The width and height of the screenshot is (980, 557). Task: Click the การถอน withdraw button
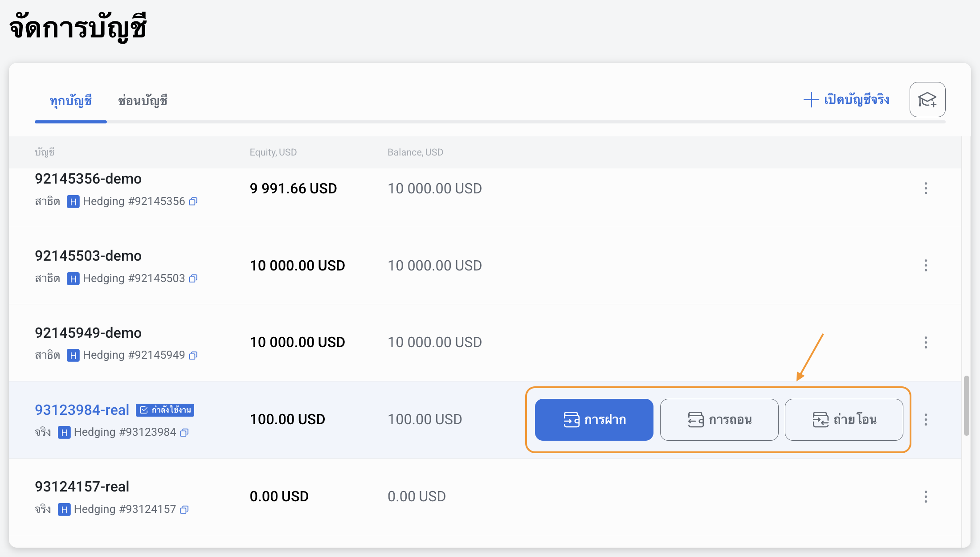click(719, 419)
